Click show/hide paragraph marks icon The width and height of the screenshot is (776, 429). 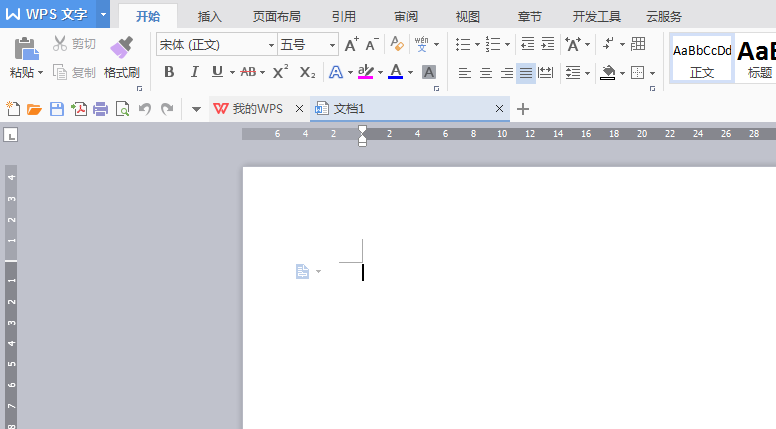[608, 44]
